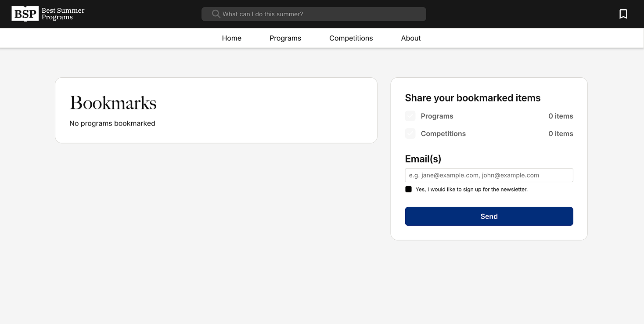Toggle the Programs share checkbox
Viewport: 644px width, 324px height.
410,116
